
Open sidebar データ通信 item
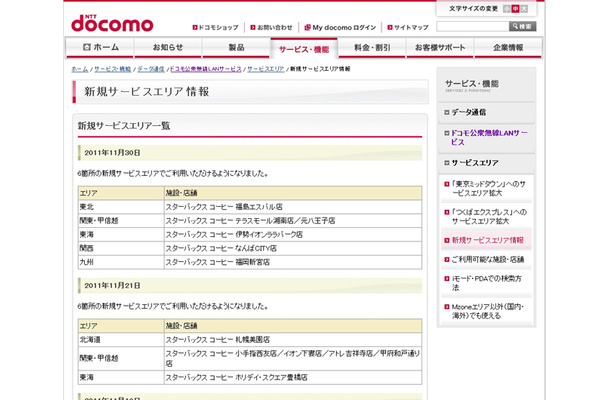(x=468, y=112)
